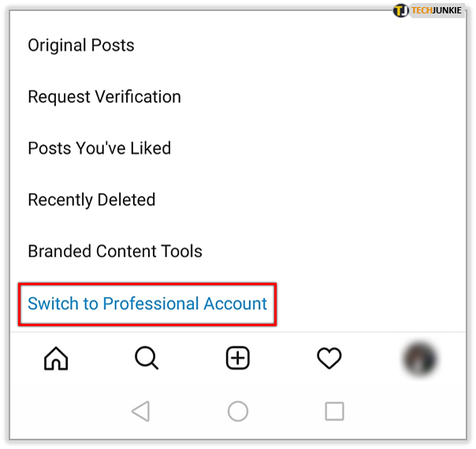The height and width of the screenshot is (449, 476).
Task: Click Switch to Professional Account link
Action: click(x=147, y=304)
